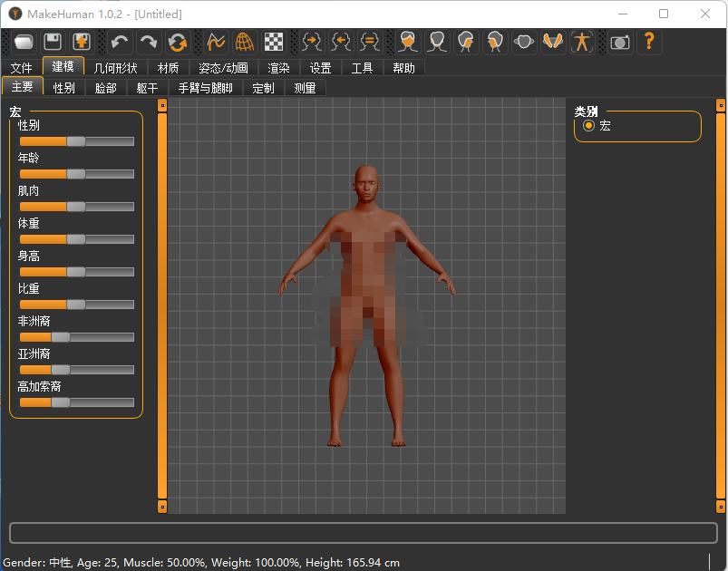Switch to front view head icon

408,43
